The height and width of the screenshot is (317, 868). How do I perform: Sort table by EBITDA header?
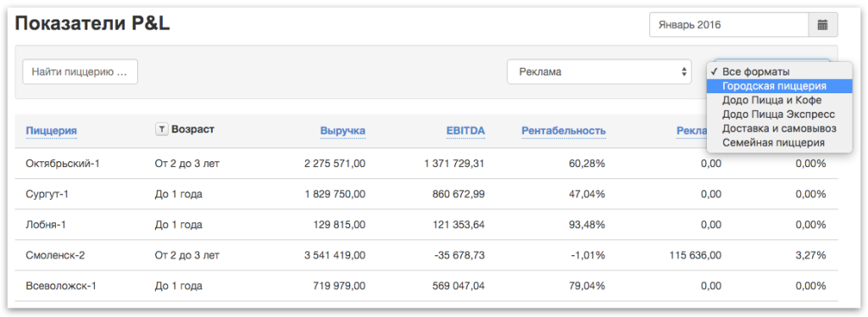coord(465,131)
